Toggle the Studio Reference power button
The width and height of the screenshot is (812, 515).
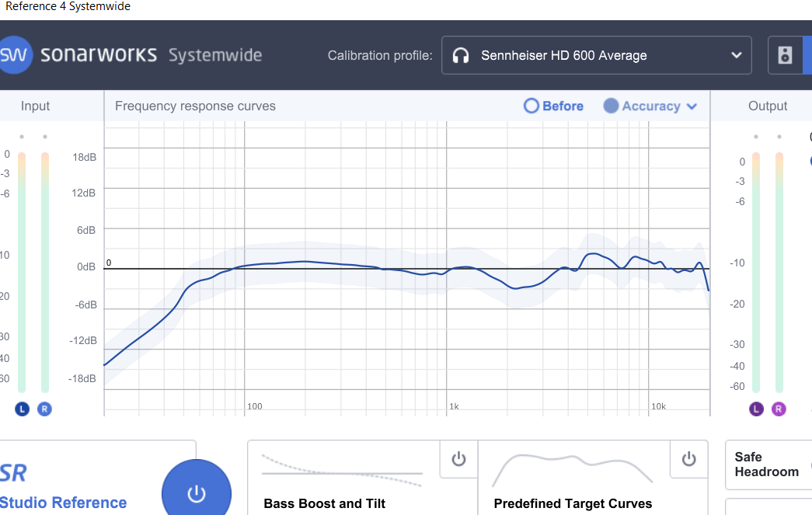pyautogui.click(x=197, y=492)
